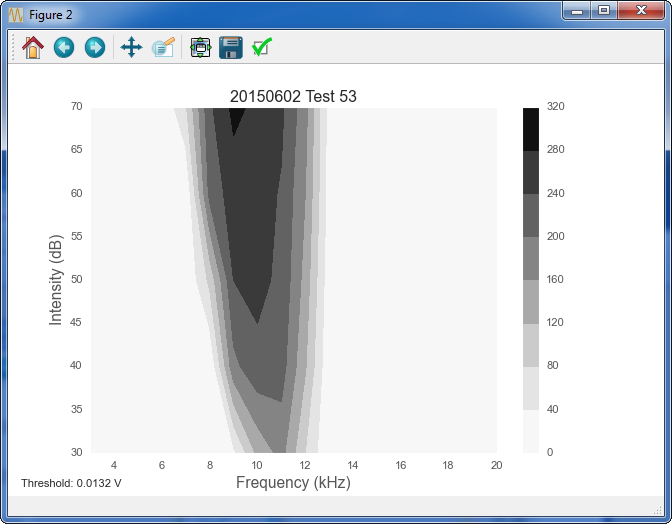Click the Frequency (kHz) axis label
Screen dimensions: 672x524
pyautogui.click(x=293, y=482)
